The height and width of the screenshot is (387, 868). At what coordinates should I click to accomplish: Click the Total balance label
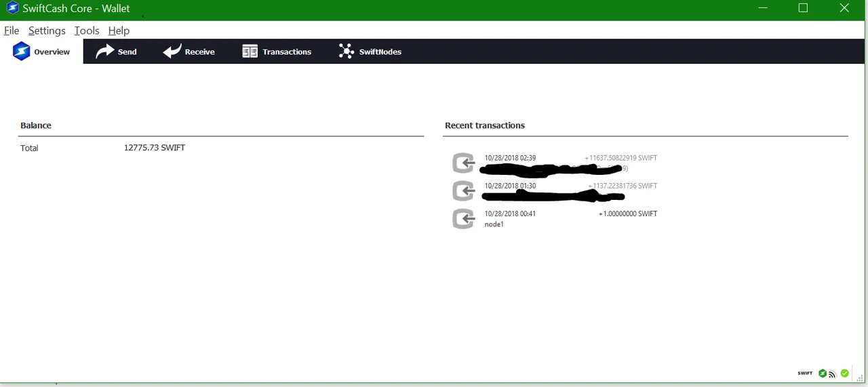[29, 148]
